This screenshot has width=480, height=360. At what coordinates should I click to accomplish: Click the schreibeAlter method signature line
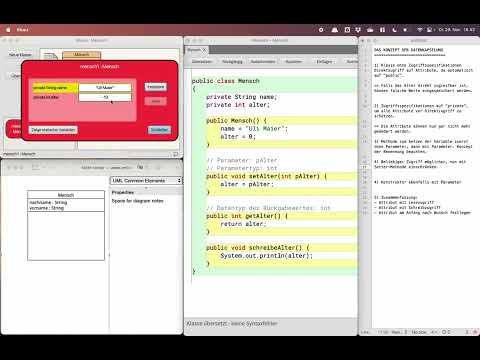257,248
